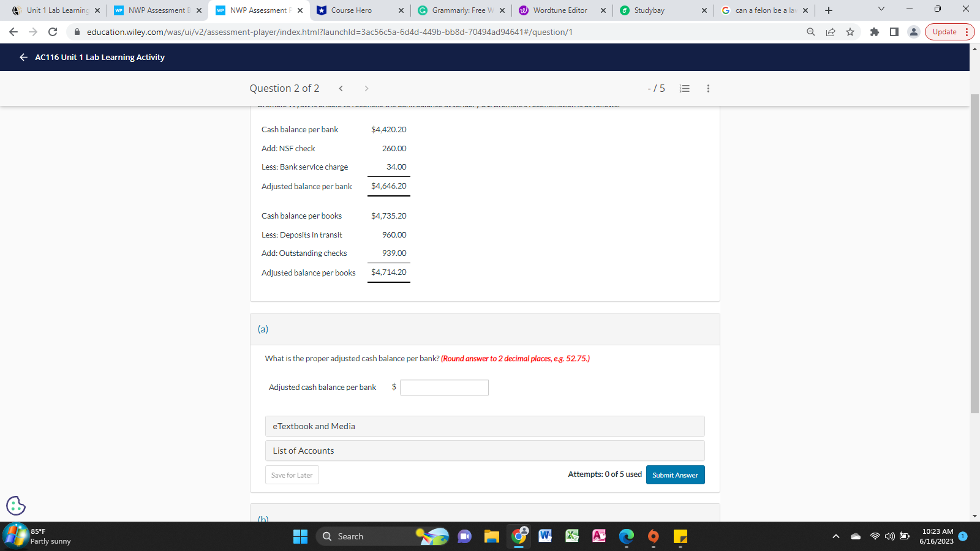
Task: Open the assessment more options menu
Action: [709, 88]
